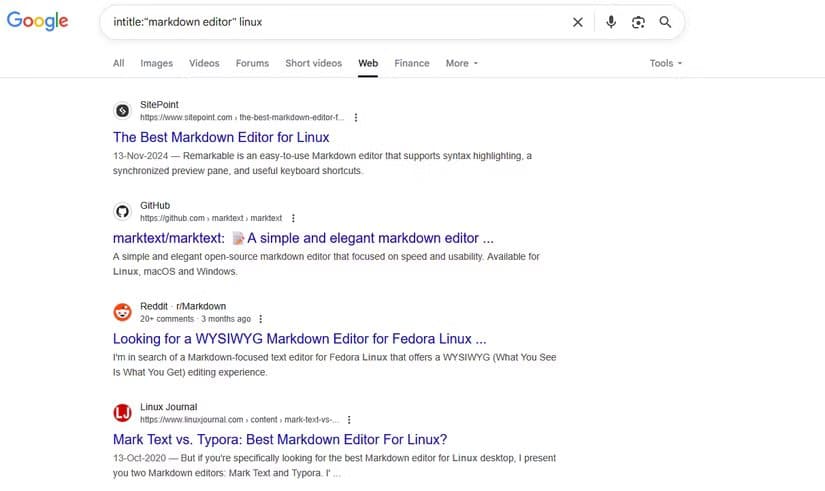Viewport: 825px width, 491px height.
Task: Switch to the Short videos tab
Action: point(314,63)
